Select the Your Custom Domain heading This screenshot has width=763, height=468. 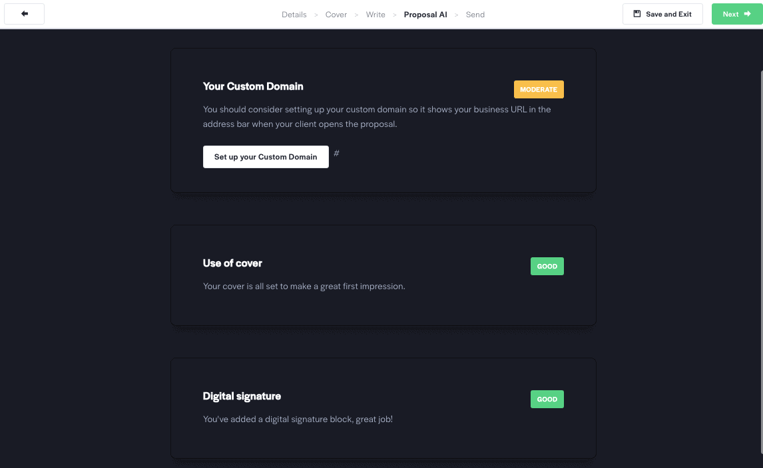(253, 87)
